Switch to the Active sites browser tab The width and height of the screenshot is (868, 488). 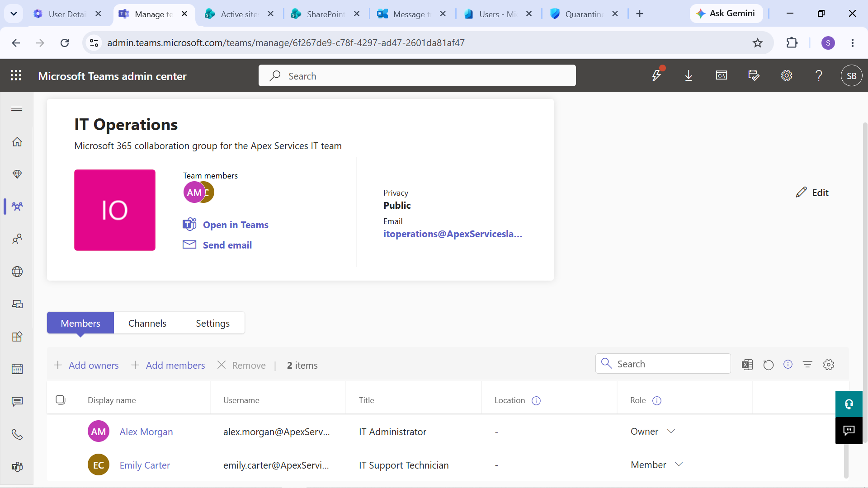tap(239, 14)
